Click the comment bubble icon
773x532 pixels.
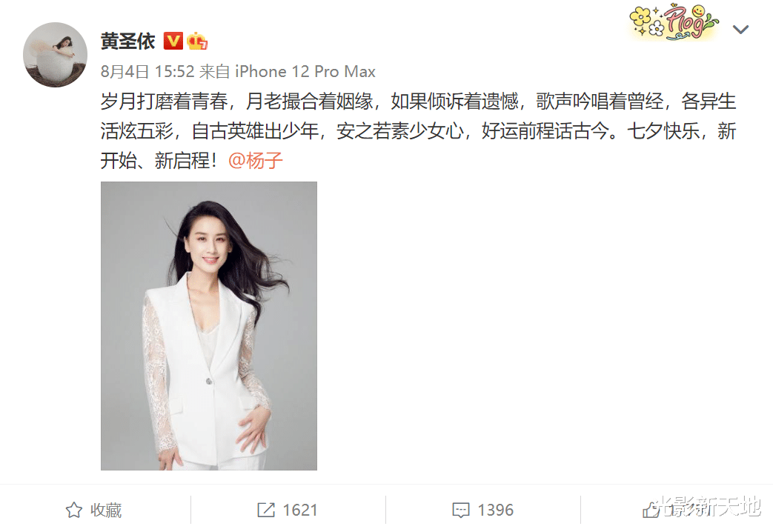pos(461,510)
